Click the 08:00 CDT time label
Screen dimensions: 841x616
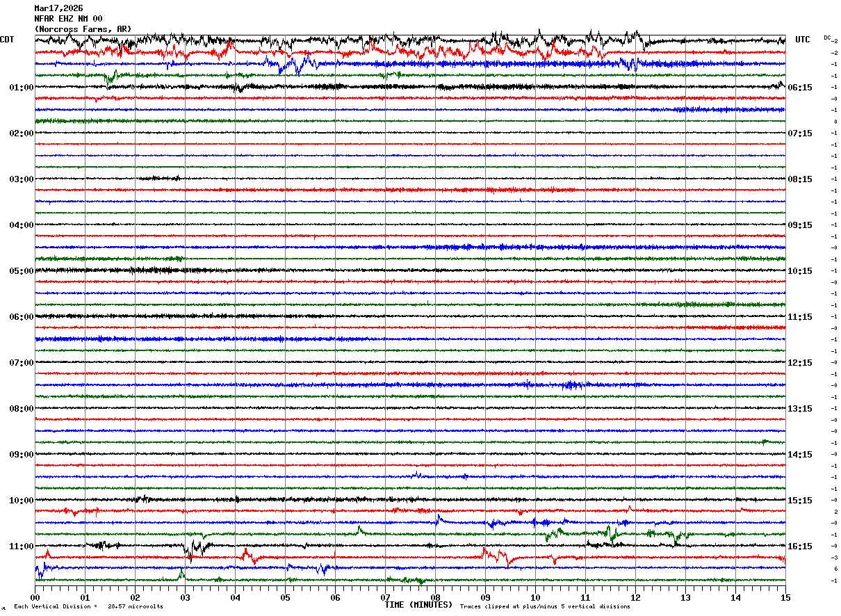pos(22,409)
